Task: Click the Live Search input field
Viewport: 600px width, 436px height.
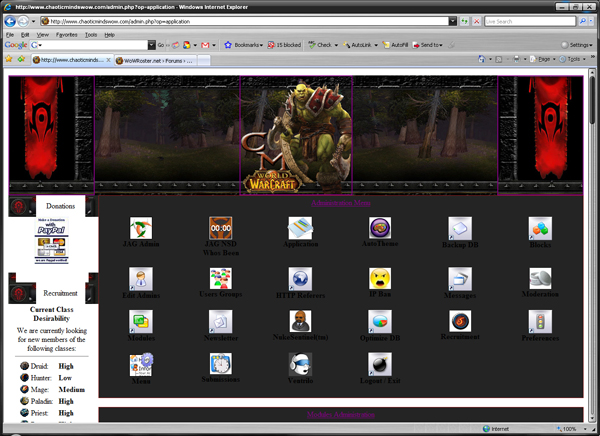Action: click(530, 21)
